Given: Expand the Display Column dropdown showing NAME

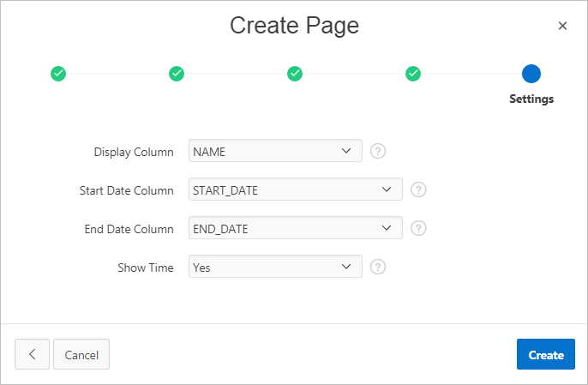Looking at the screenshot, I should 275,152.
